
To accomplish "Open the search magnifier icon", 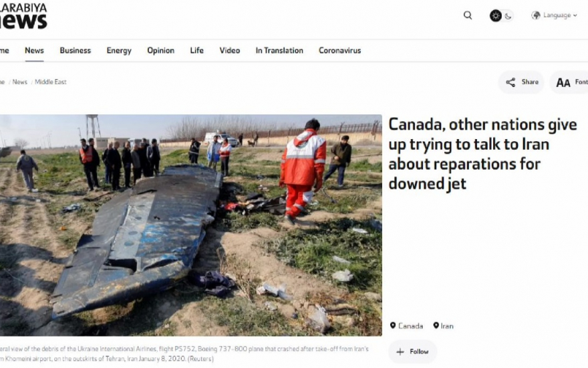I will (468, 15).
